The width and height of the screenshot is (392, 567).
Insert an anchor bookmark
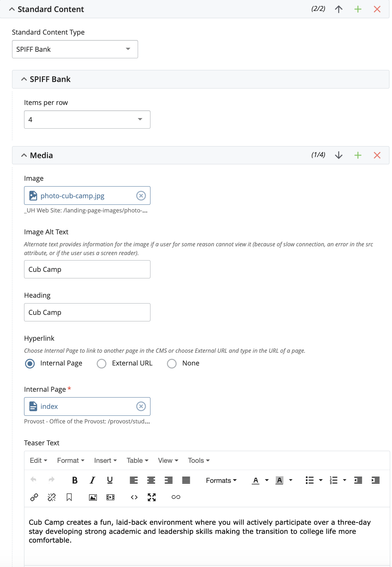[x=69, y=497]
